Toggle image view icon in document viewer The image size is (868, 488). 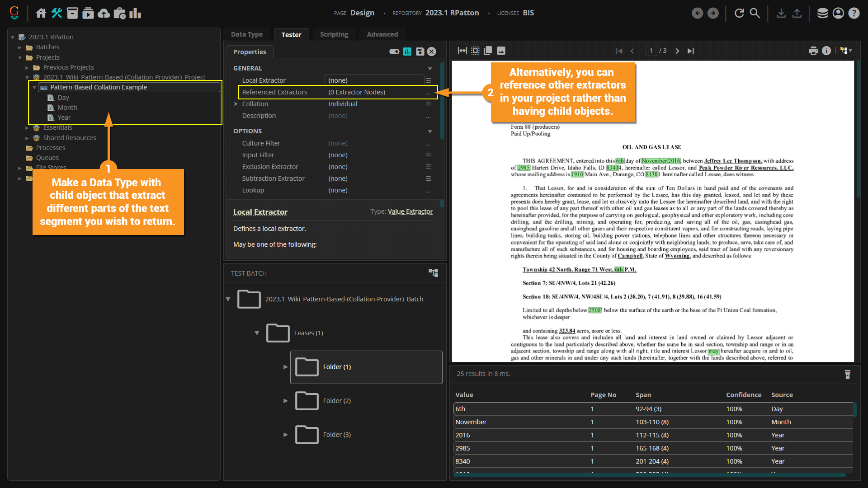[x=501, y=51]
